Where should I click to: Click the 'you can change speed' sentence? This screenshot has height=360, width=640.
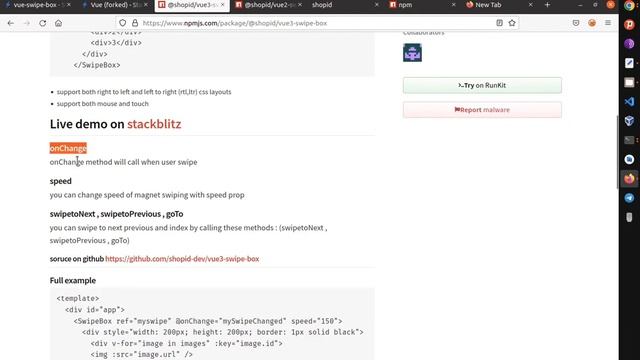point(147,195)
